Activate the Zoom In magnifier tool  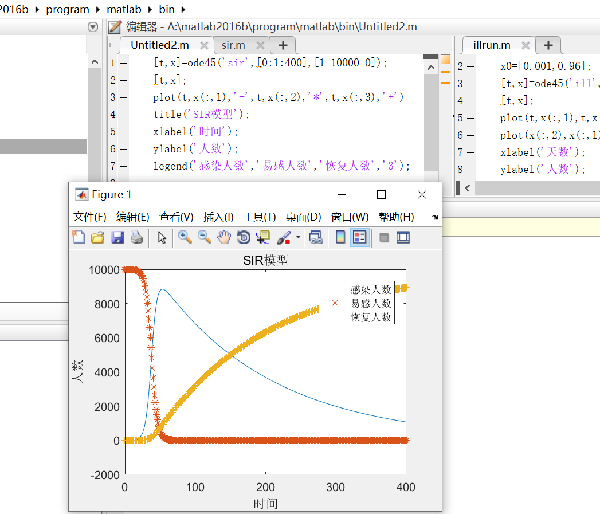(185, 237)
